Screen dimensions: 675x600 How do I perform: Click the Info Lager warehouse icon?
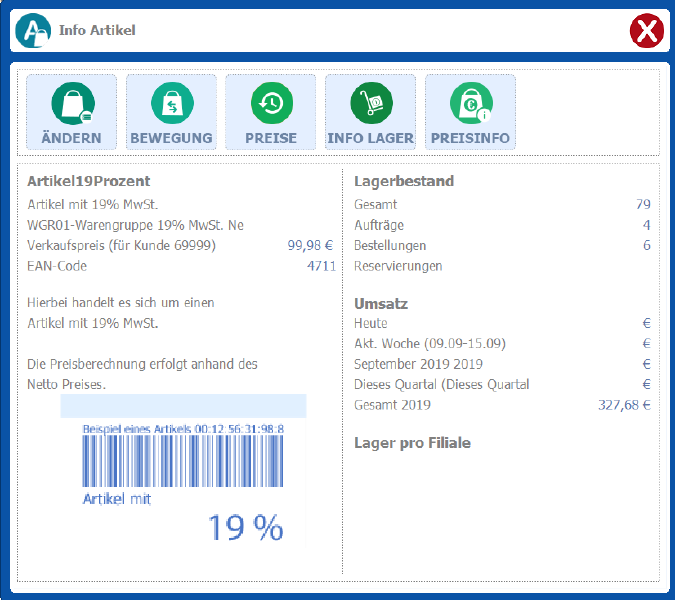(x=370, y=103)
